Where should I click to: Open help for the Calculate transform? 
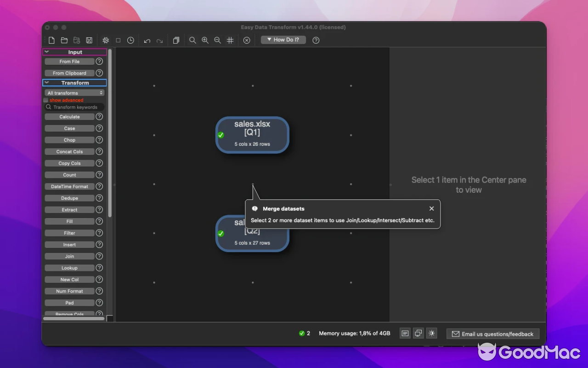tap(99, 117)
